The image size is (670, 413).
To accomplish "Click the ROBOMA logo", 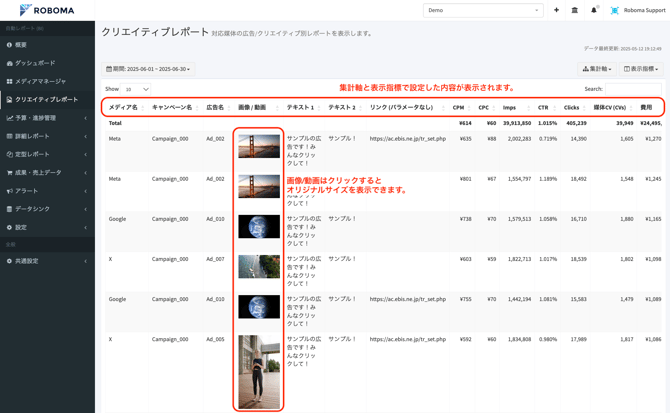I will coord(47,10).
